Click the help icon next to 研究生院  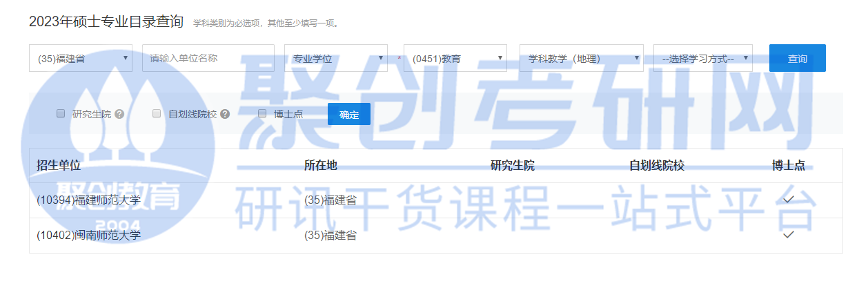click(x=119, y=114)
